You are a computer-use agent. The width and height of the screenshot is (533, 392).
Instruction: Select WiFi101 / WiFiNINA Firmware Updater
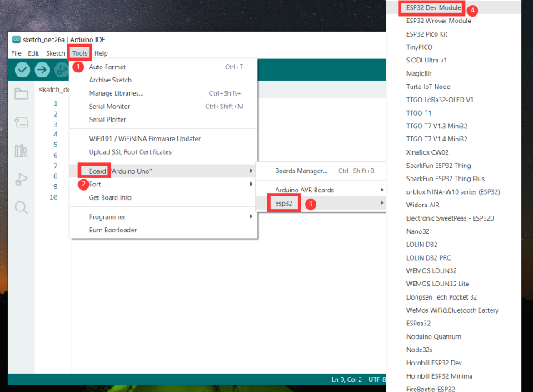[x=163, y=139]
